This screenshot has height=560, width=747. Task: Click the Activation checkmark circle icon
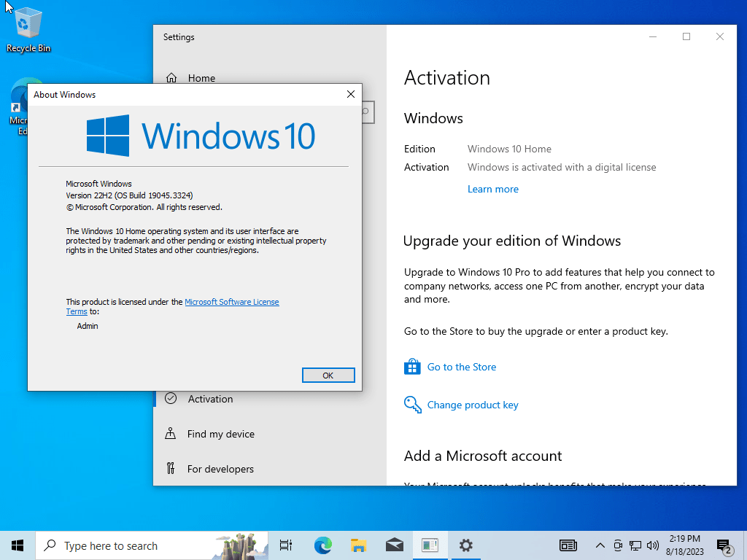(x=171, y=399)
